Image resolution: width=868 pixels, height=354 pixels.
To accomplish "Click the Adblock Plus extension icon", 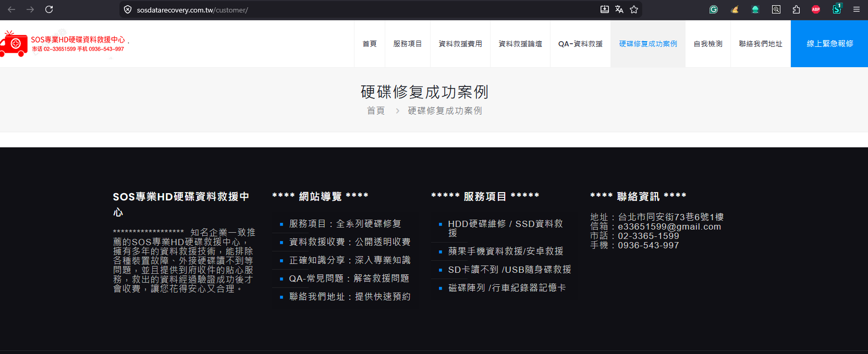I will click(x=816, y=9).
